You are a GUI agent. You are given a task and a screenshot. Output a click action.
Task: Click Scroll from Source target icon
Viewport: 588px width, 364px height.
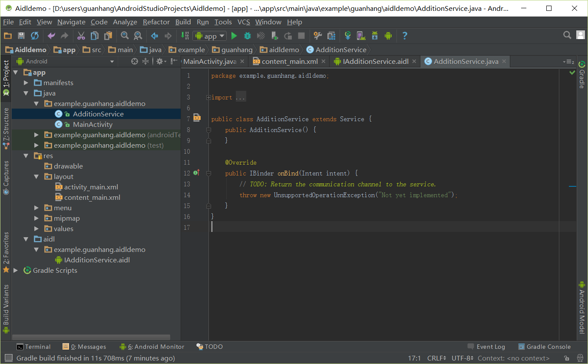[135, 61]
